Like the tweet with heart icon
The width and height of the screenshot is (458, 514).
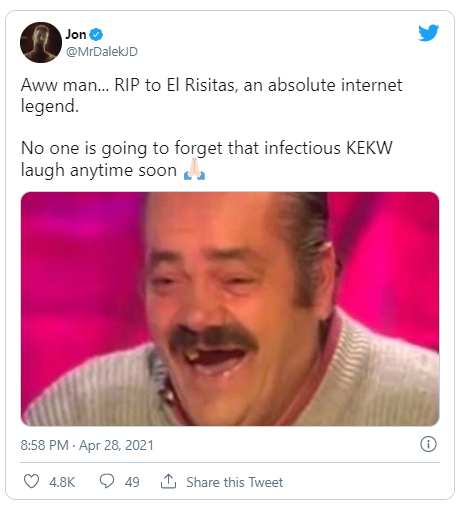click(x=32, y=481)
